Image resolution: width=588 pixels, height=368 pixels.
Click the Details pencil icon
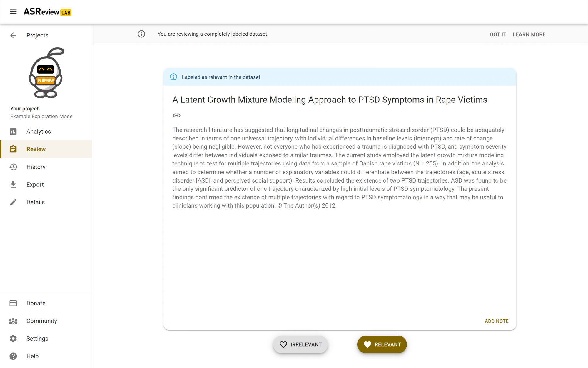coord(13,202)
